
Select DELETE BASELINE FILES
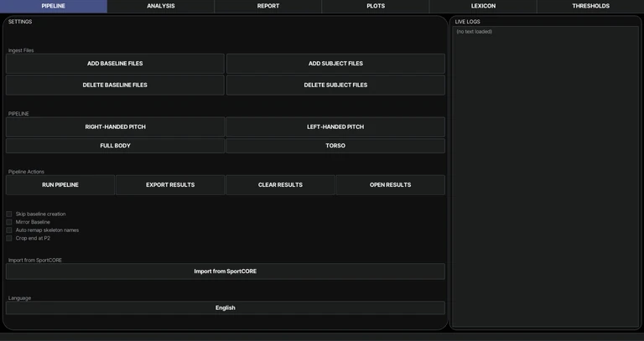click(115, 85)
